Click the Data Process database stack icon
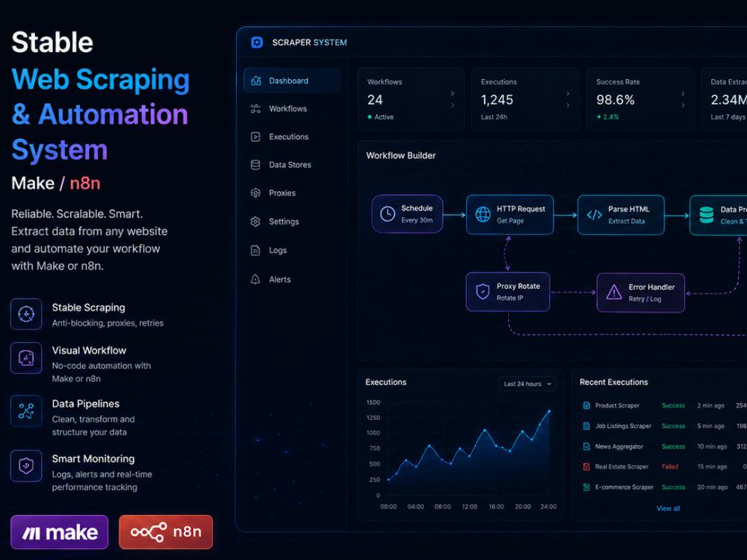The image size is (747, 560). pyautogui.click(x=706, y=215)
